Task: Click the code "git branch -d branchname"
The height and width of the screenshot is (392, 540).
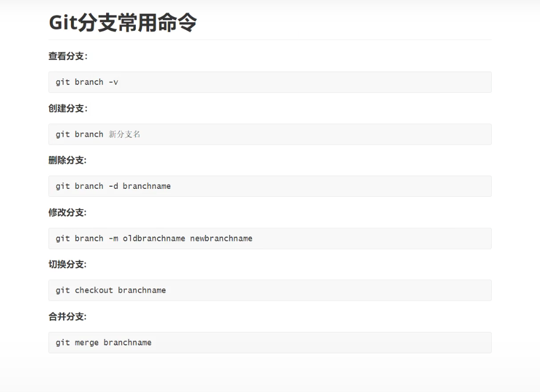Action: point(113,186)
